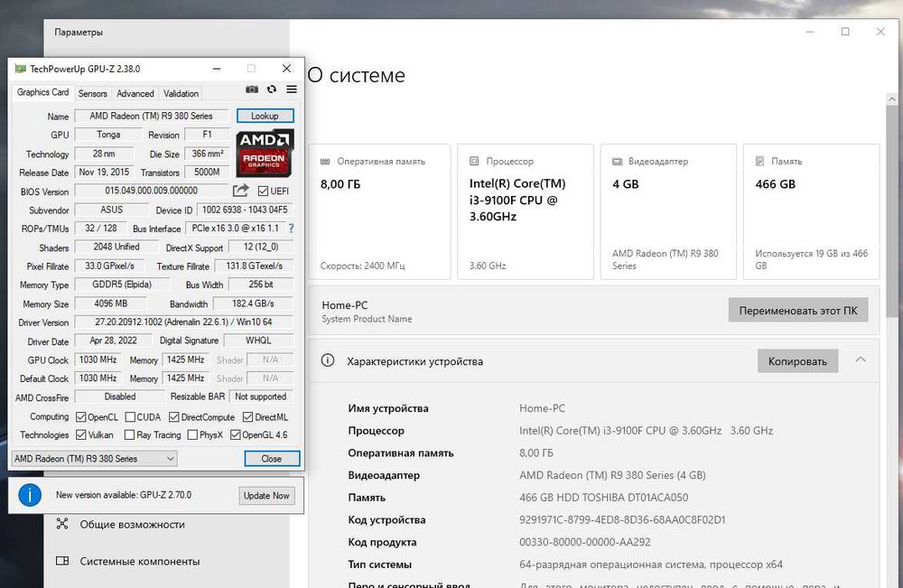Click the storage icon on Память card
Image resolution: width=903 pixels, height=588 pixels.
point(759,161)
